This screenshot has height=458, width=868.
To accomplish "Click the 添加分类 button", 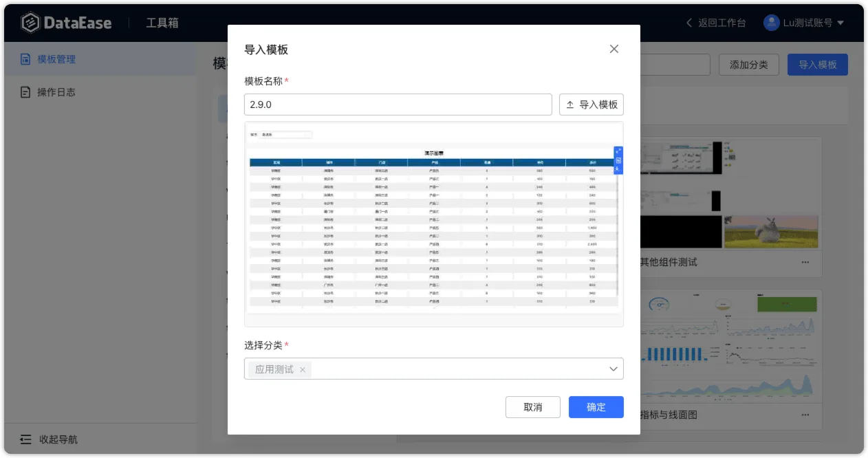I will 749,65.
